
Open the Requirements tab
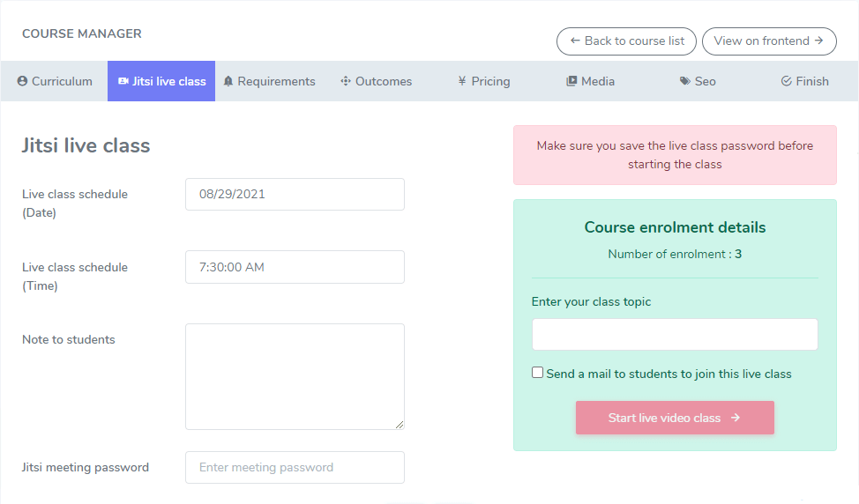point(269,81)
